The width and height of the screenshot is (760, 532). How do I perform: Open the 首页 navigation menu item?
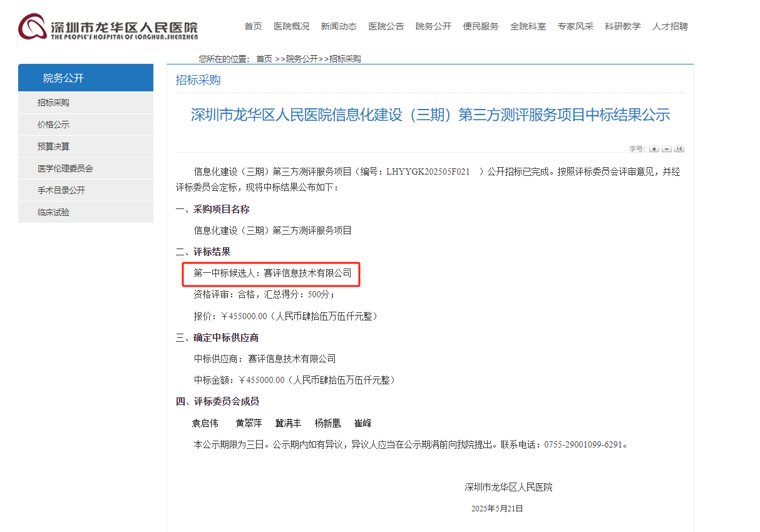click(253, 26)
